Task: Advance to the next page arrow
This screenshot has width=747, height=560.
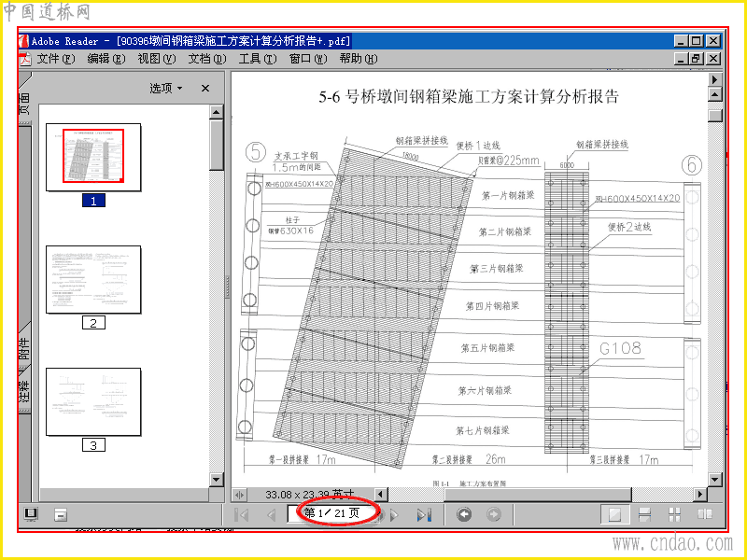Action: click(394, 515)
